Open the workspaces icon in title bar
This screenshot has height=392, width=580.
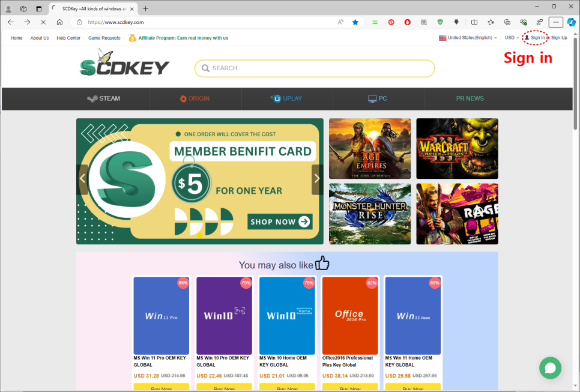click(23, 8)
